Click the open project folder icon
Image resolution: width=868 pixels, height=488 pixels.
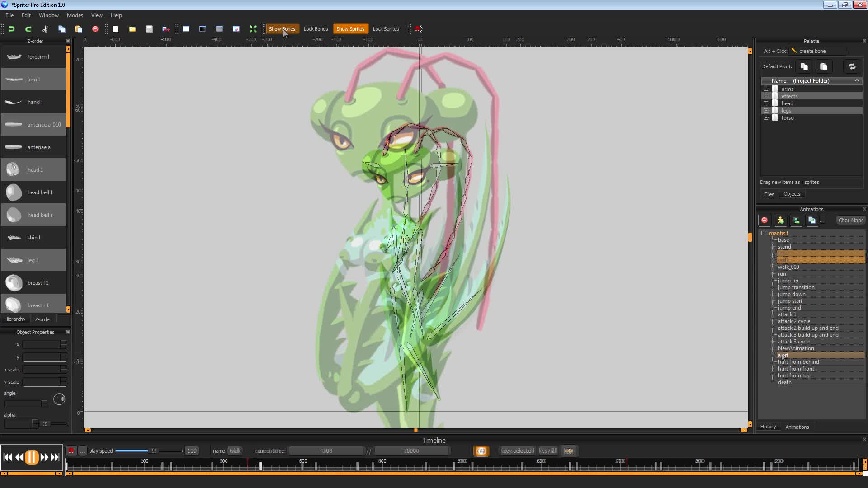[132, 29]
